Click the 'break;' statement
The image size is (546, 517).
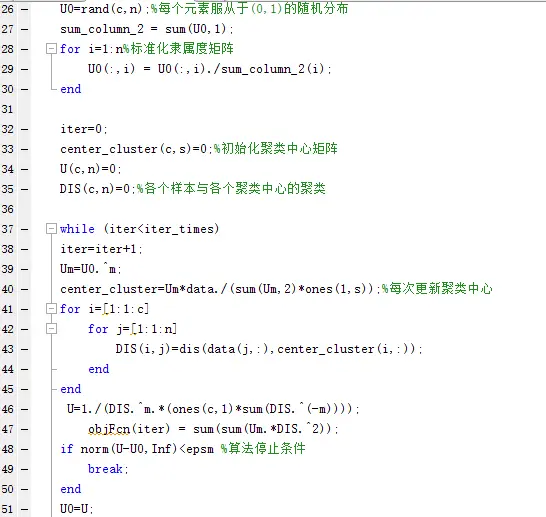click(x=108, y=469)
